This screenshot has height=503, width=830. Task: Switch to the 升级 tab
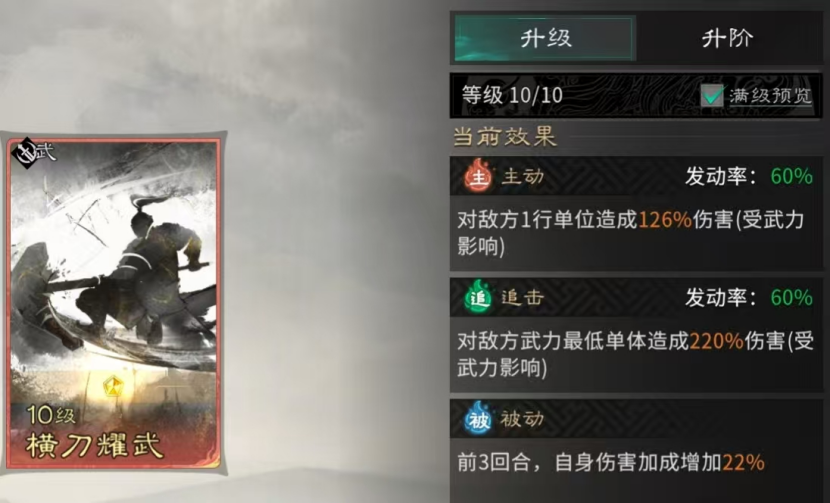point(545,39)
